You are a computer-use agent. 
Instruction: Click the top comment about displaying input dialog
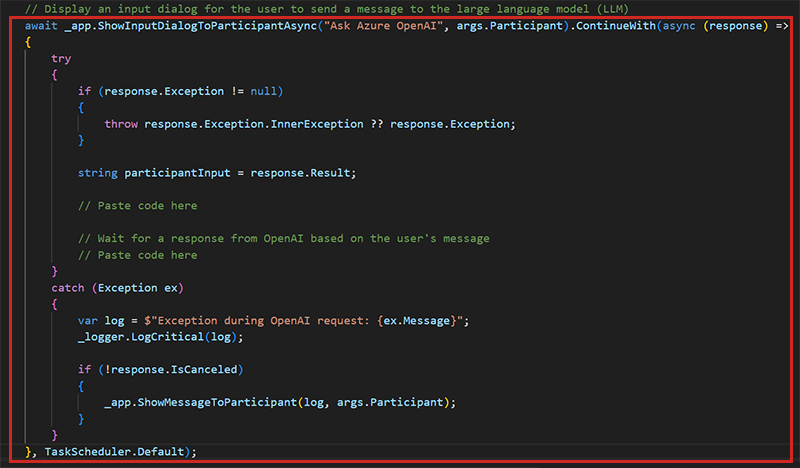[x=327, y=9]
